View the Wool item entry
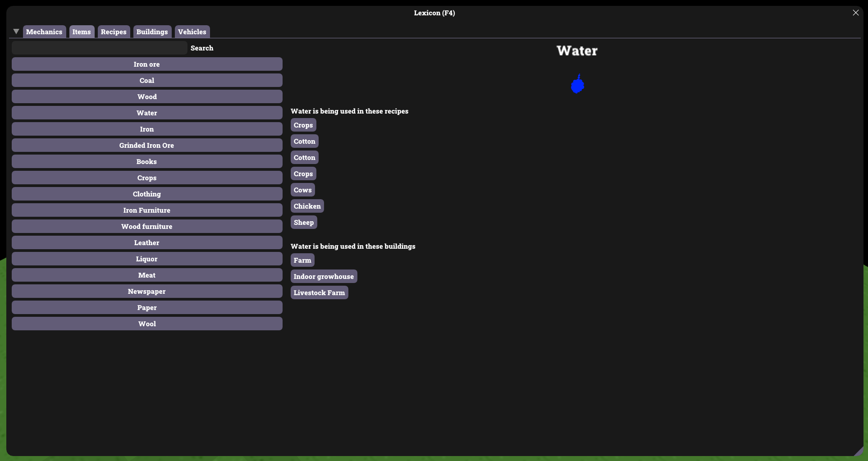 [147, 324]
